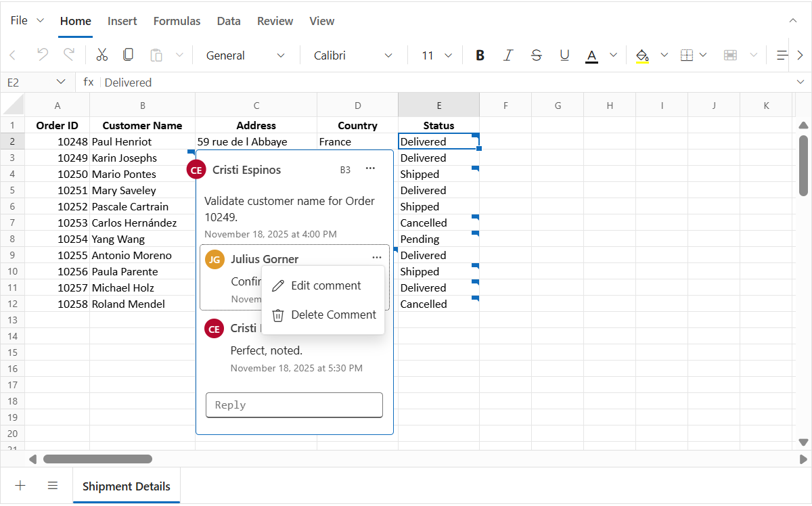Click the cell with France
Image resolution: width=812 pixels, height=506 pixels.
point(357,141)
